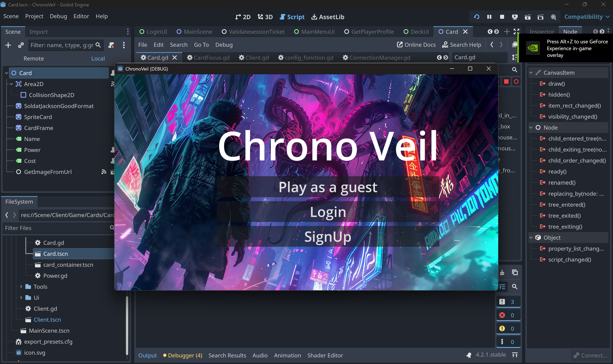
Task: Click the Connect... signal button
Action: (x=591, y=355)
